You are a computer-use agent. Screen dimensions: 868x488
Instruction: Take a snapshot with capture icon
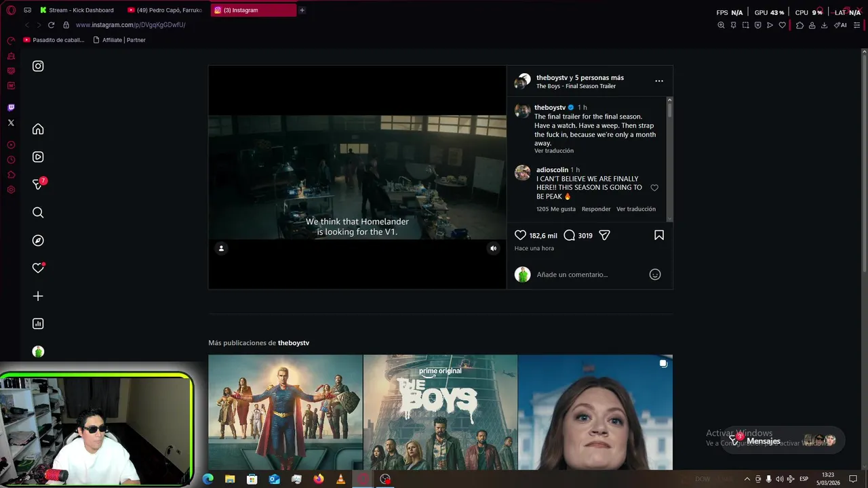pyautogui.click(x=745, y=25)
